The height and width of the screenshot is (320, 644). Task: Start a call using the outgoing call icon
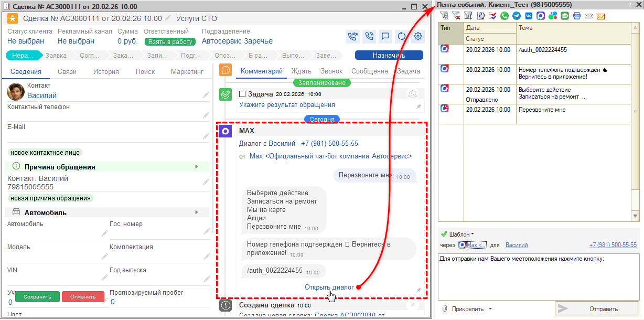point(353,36)
